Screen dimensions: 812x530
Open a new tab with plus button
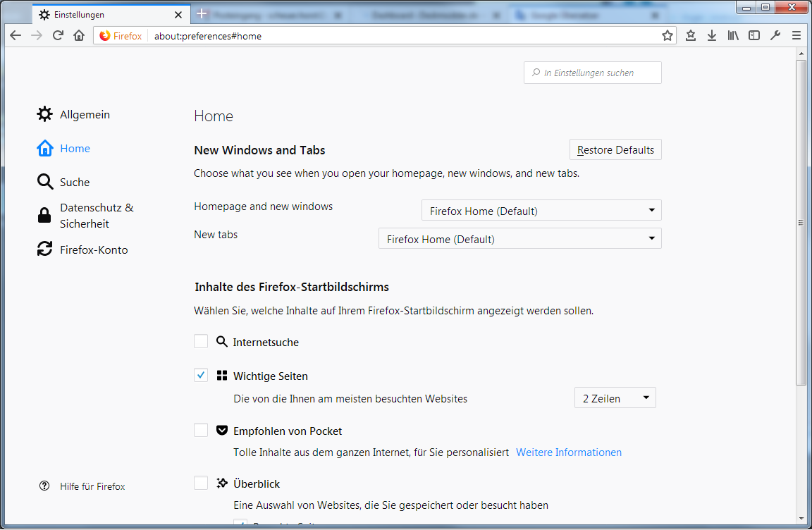coord(202,14)
